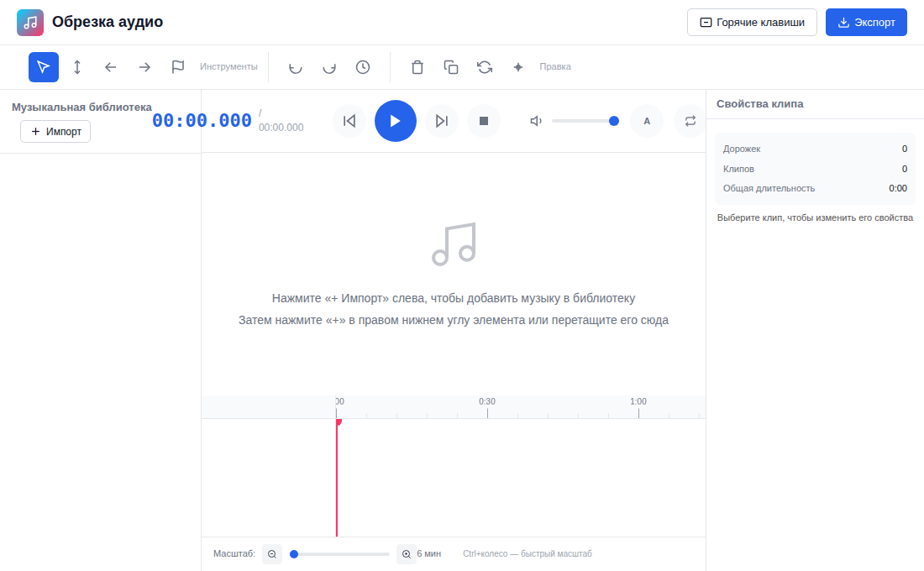Click the Импорт button in the library
The height and width of the screenshot is (571, 924).
click(x=55, y=131)
